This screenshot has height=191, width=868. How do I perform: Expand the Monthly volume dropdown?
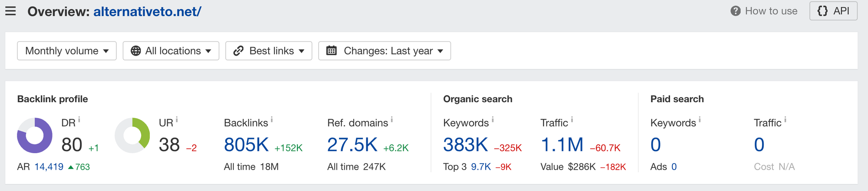tap(67, 51)
